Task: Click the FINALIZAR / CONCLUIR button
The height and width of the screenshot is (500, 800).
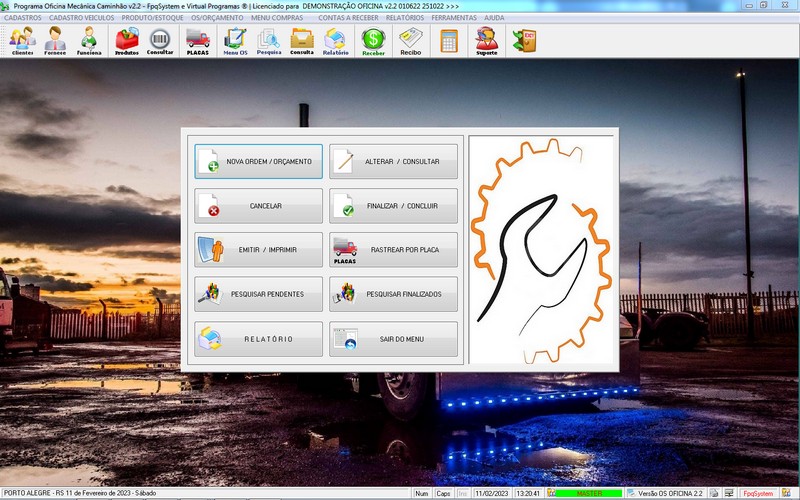Action: tap(393, 206)
